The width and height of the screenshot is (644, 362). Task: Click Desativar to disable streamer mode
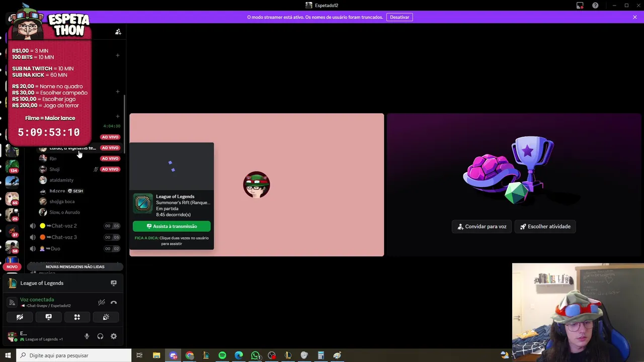point(399,17)
